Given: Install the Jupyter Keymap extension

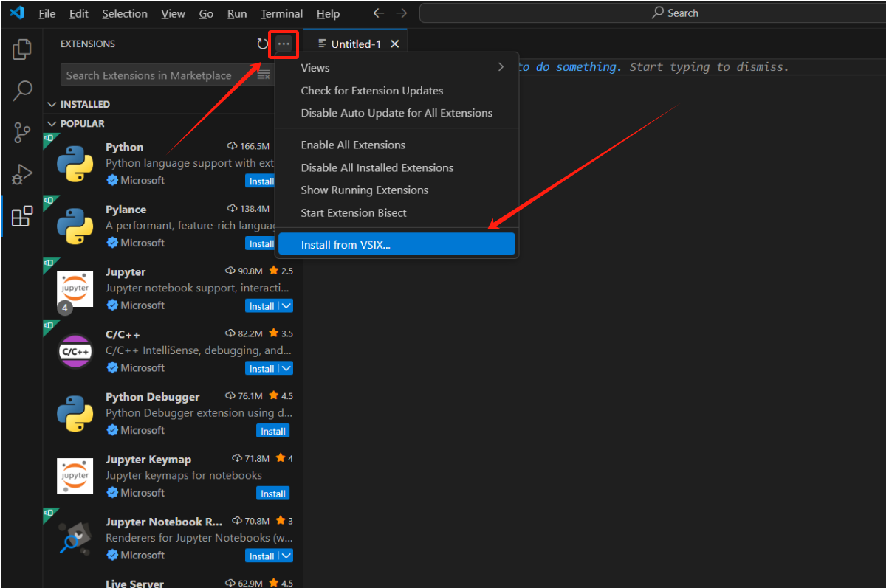Looking at the screenshot, I should click(273, 494).
